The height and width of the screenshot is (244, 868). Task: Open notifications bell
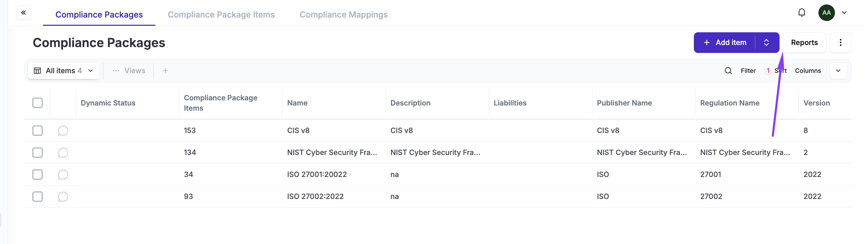pyautogui.click(x=802, y=13)
